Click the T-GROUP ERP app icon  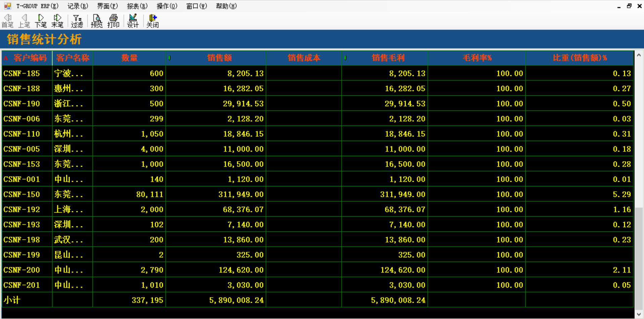(x=7, y=6)
